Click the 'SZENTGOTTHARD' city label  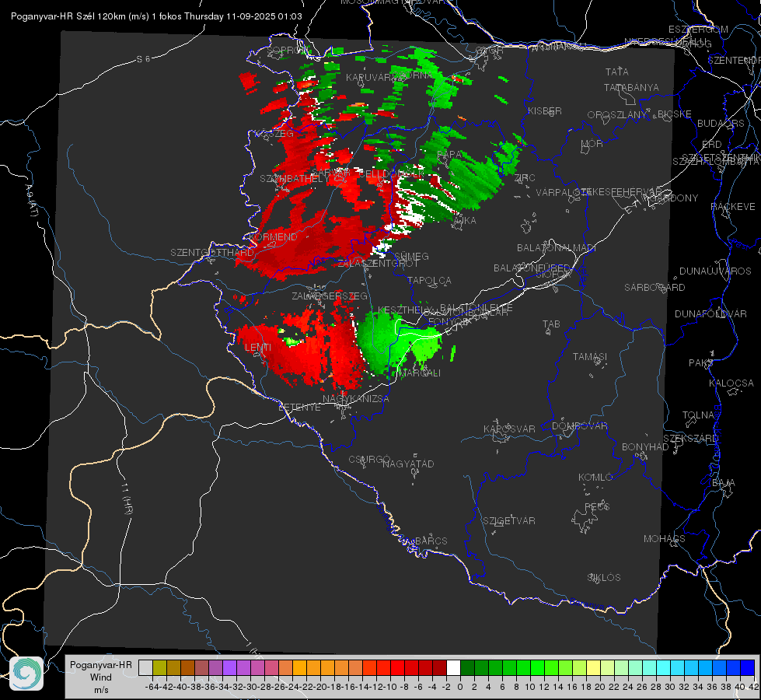click(x=212, y=253)
